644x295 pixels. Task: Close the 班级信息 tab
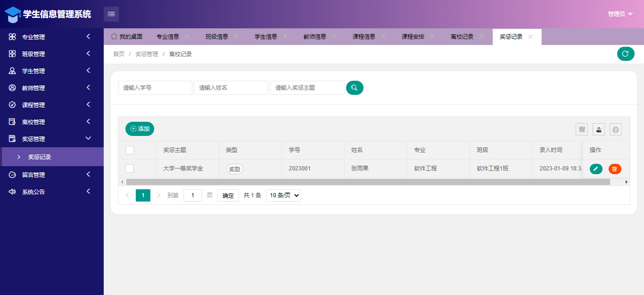pyautogui.click(x=236, y=37)
